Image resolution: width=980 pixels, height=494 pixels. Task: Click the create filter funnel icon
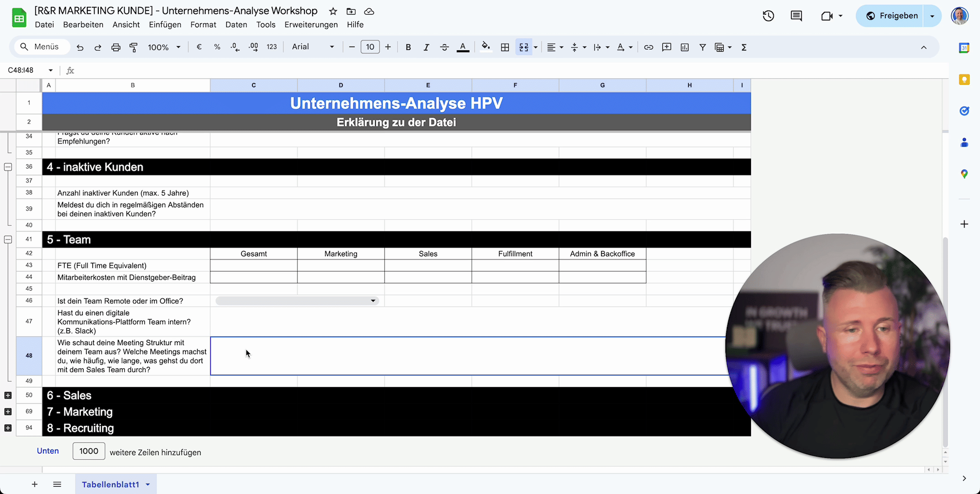coord(702,47)
